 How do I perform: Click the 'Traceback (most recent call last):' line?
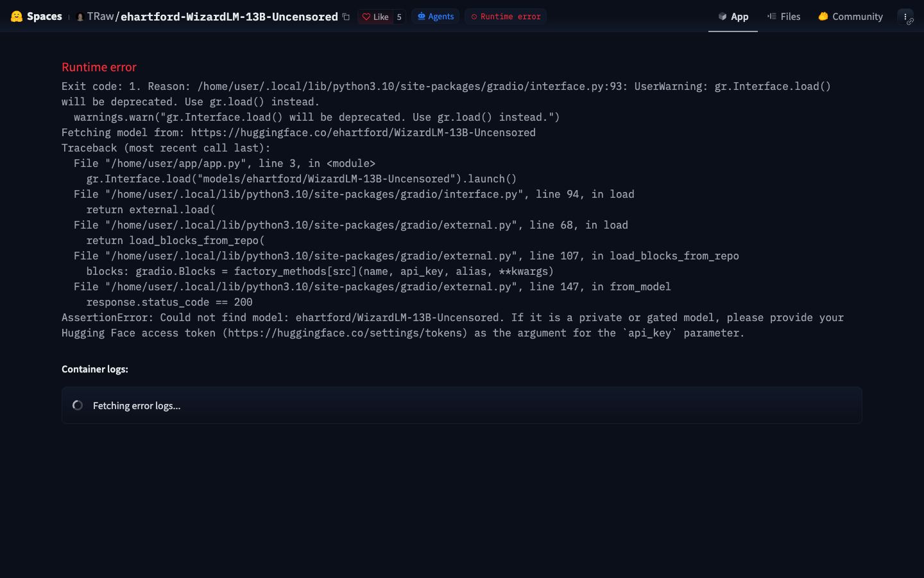click(166, 148)
